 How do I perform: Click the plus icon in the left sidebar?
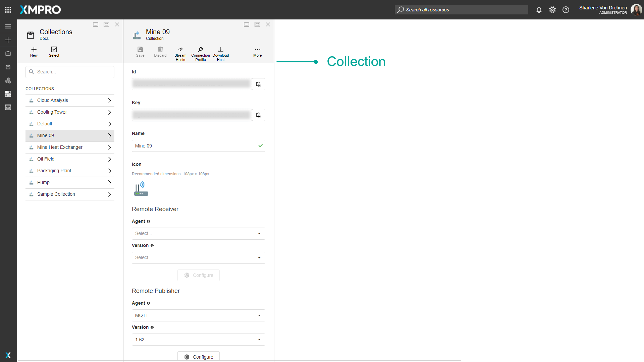8,40
